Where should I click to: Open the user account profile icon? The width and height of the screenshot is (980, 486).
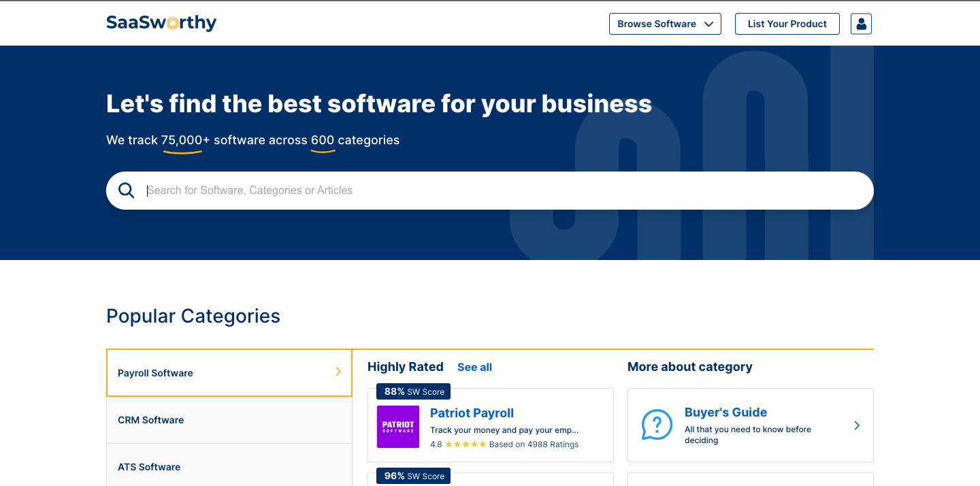click(861, 24)
